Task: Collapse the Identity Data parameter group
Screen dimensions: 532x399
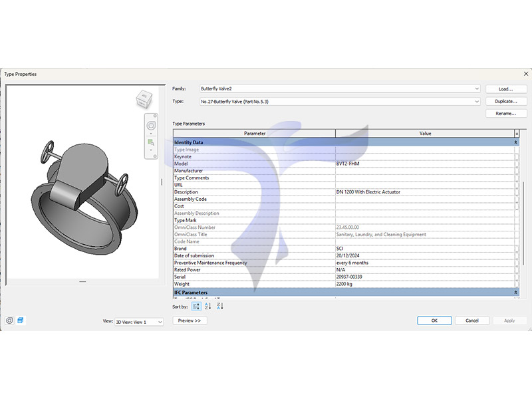Action: (516, 142)
